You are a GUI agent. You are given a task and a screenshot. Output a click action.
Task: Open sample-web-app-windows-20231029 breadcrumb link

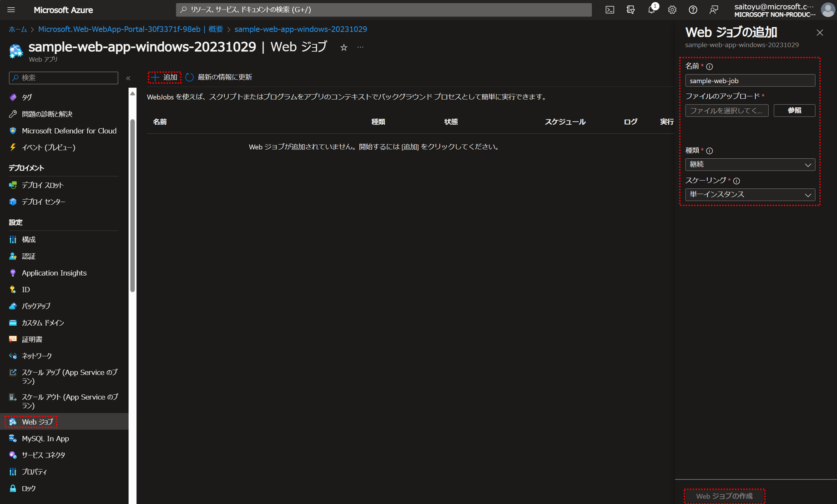click(301, 29)
